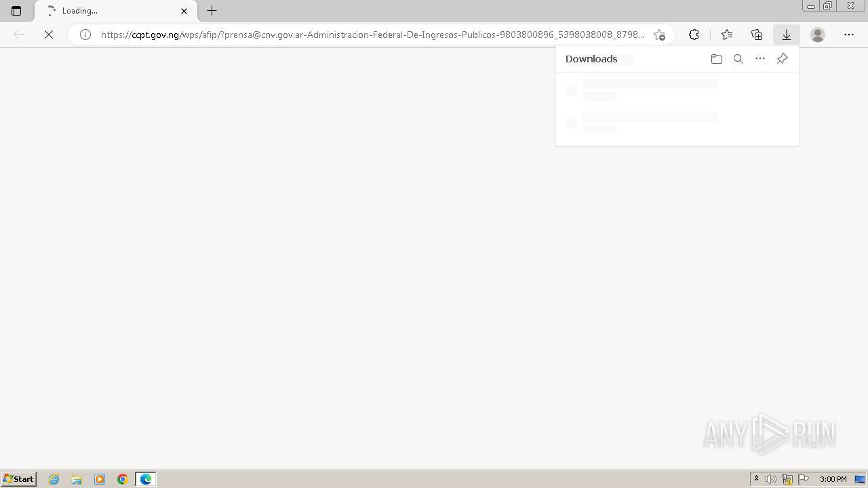Open the Collections icon
The height and width of the screenshot is (488, 868).
click(757, 35)
